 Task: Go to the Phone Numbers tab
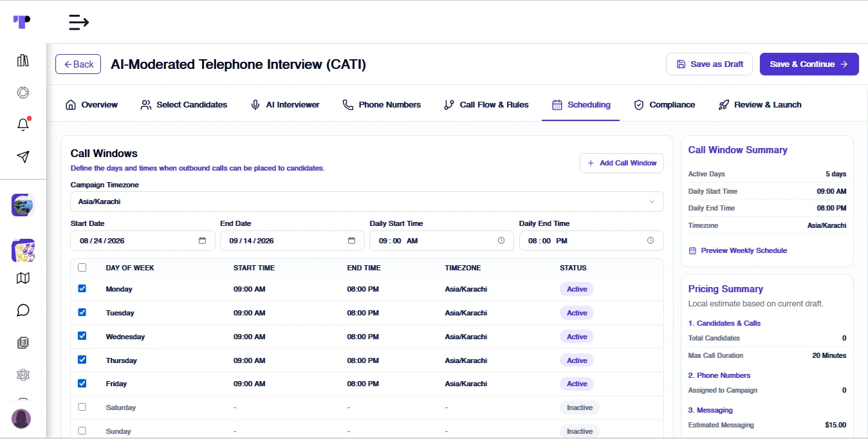tap(382, 104)
